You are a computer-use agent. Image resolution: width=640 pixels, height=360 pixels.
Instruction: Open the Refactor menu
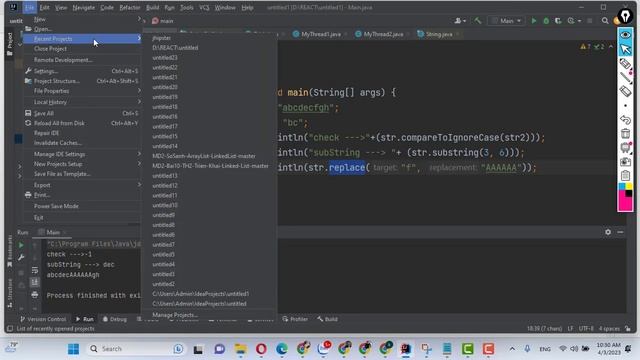[130, 7]
